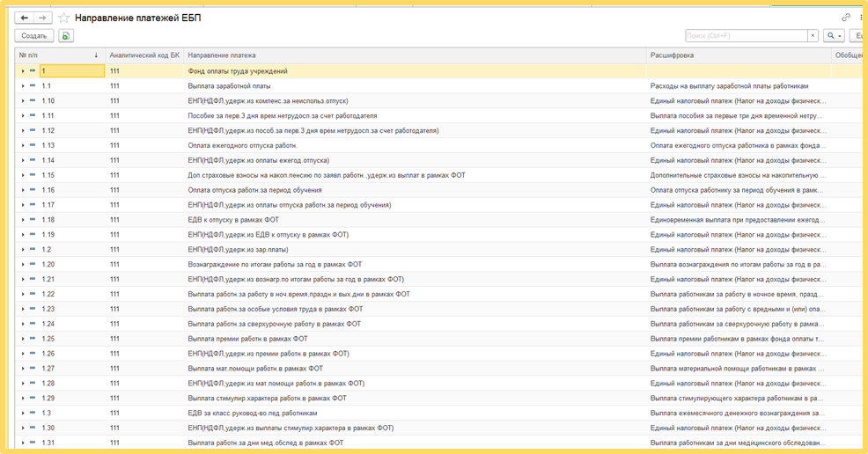The width and height of the screenshot is (868, 454).
Task: Add the page to favorites with the star
Action: (64, 18)
